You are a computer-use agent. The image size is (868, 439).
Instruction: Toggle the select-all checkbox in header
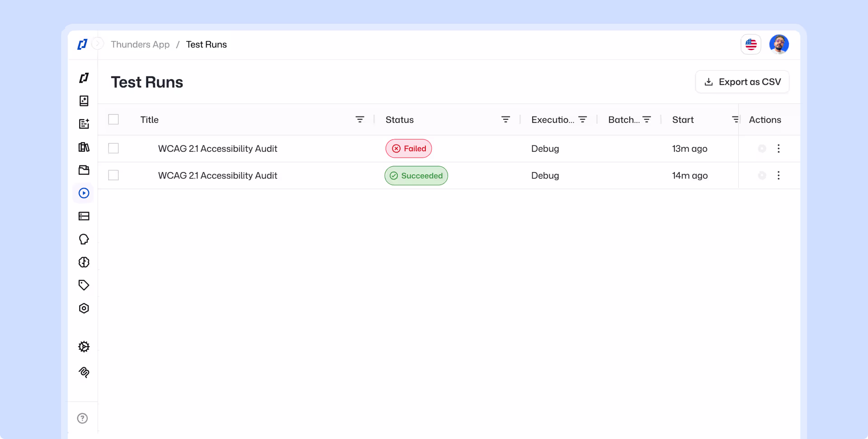pyautogui.click(x=113, y=119)
